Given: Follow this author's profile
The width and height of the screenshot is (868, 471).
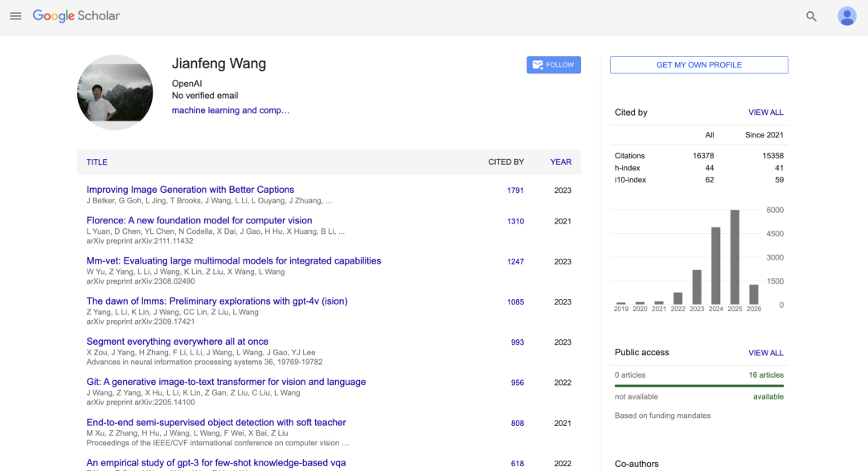Looking at the screenshot, I should pyautogui.click(x=553, y=64).
